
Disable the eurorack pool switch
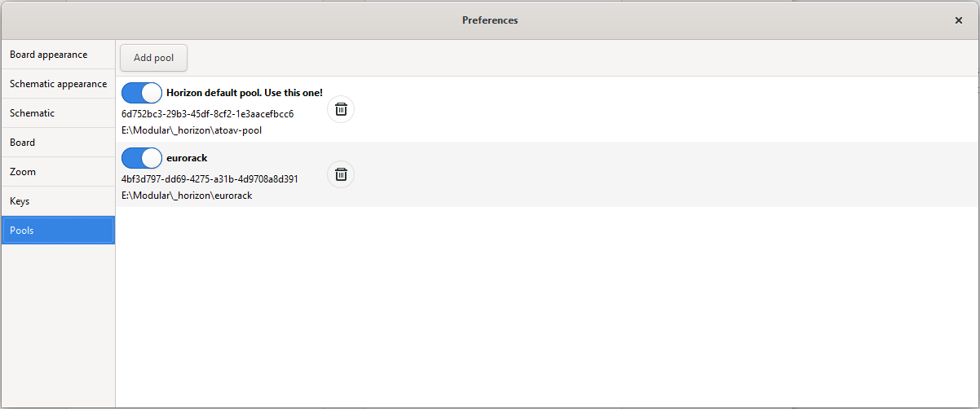142,158
